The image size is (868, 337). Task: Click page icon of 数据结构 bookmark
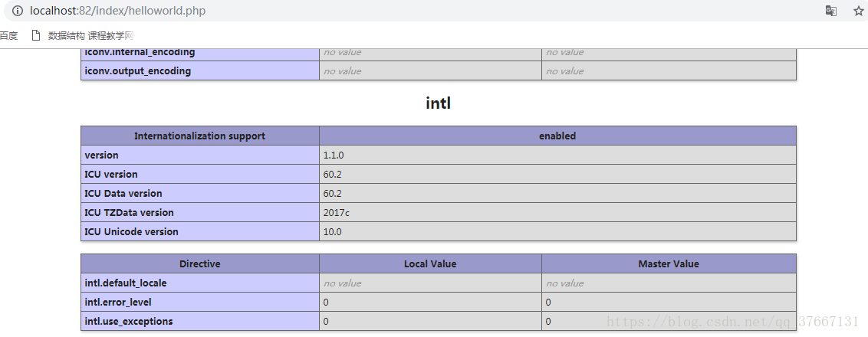pos(36,36)
